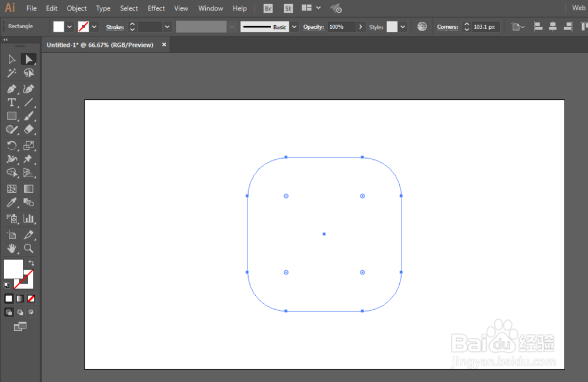The height and width of the screenshot is (382, 588).
Task: Switch to Draw Normal mode
Action: (9, 312)
